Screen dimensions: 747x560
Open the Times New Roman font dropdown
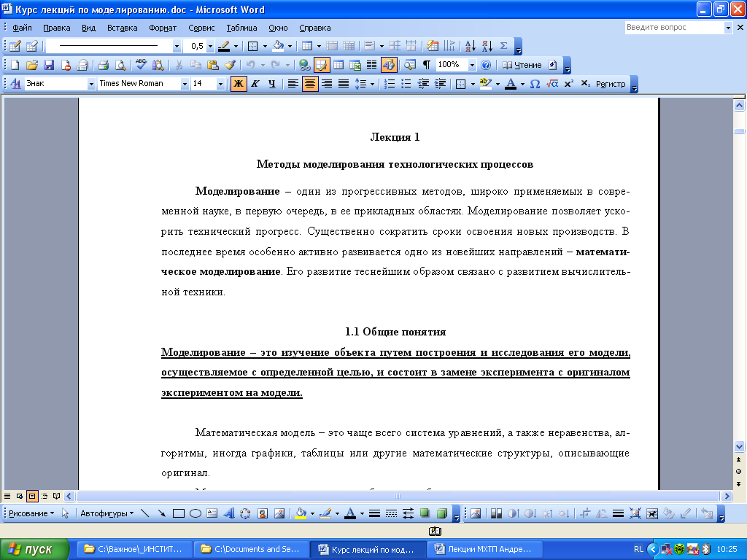click(185, 84)
